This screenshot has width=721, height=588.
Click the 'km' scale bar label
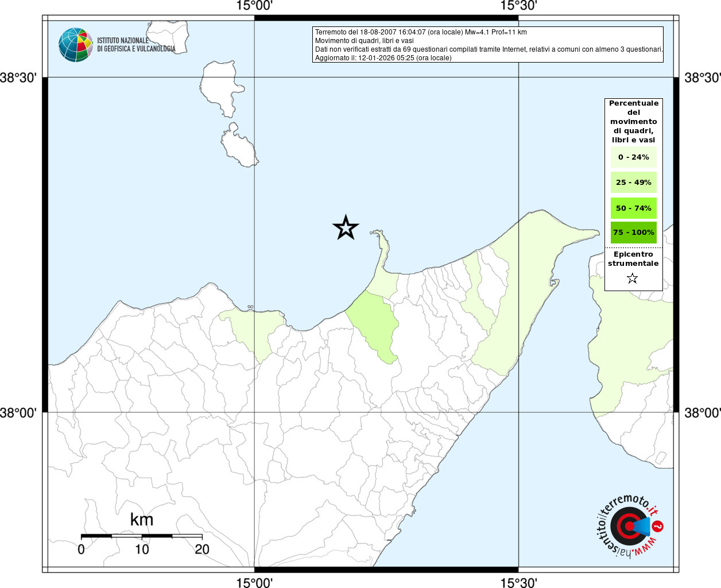click(x=142, y=519)
